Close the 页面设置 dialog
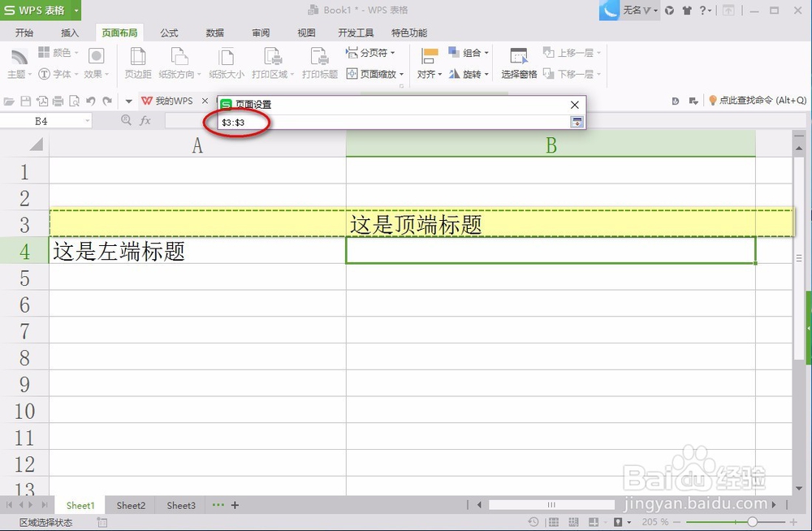812x531 pixels. (575, 105)
